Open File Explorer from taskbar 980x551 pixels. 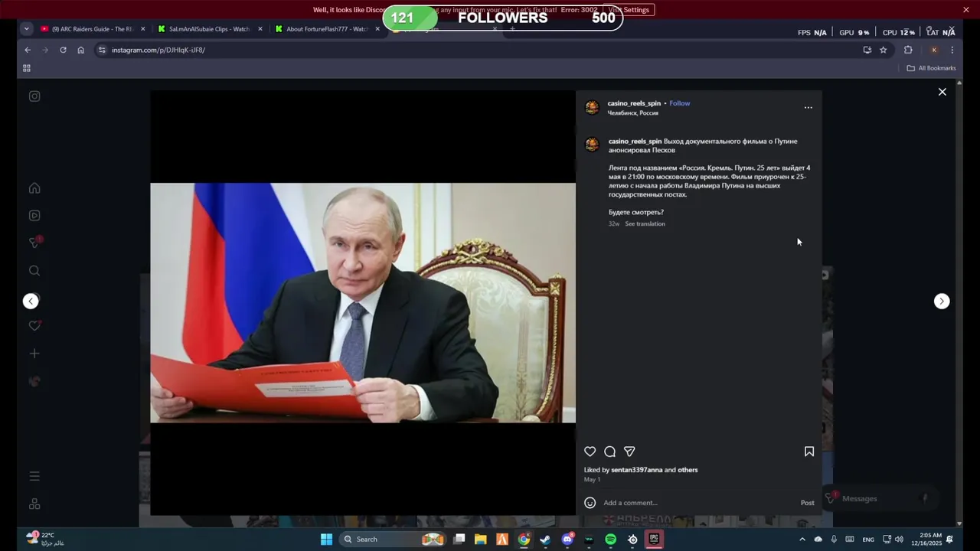480,540
